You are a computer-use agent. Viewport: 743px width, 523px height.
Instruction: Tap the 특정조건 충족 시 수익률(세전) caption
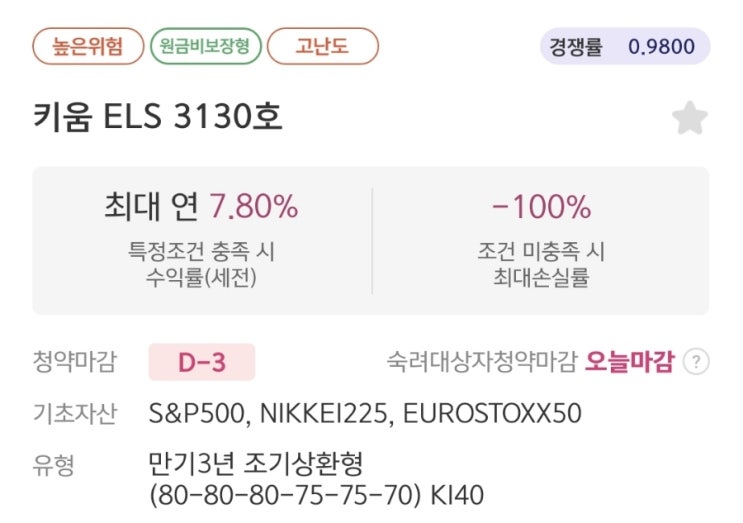(x=201, y=265)
